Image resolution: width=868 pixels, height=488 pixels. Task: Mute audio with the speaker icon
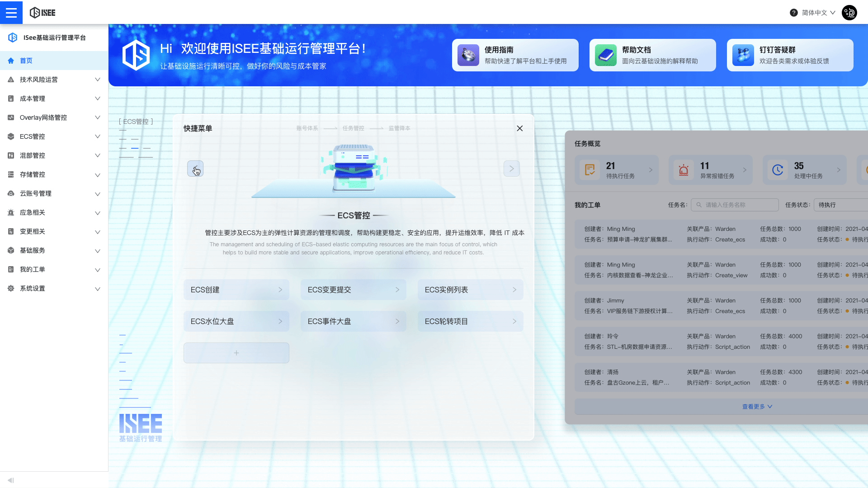tap(10, 480)
